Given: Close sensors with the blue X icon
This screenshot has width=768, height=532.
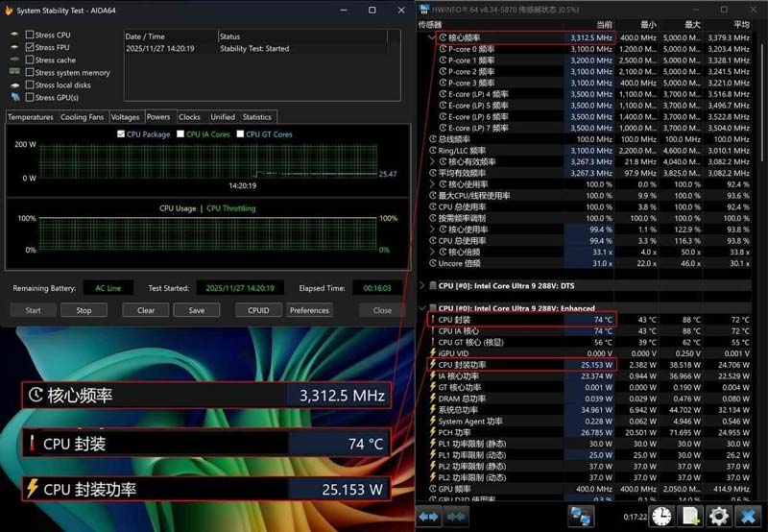Looking at the screenshot, I should 748,517.
